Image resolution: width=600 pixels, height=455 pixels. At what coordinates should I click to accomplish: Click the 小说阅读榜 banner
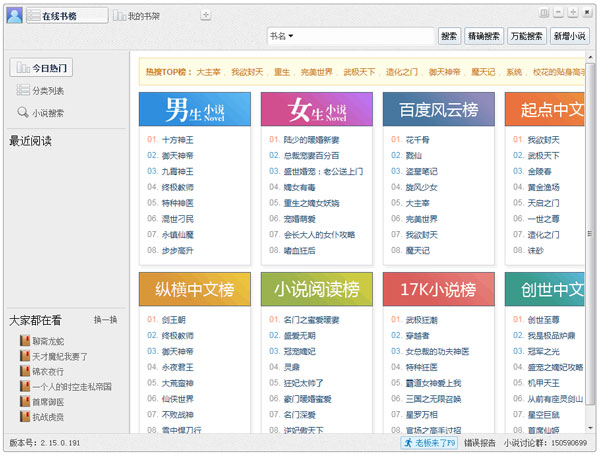pyautogui.click(x=317, y=289)
